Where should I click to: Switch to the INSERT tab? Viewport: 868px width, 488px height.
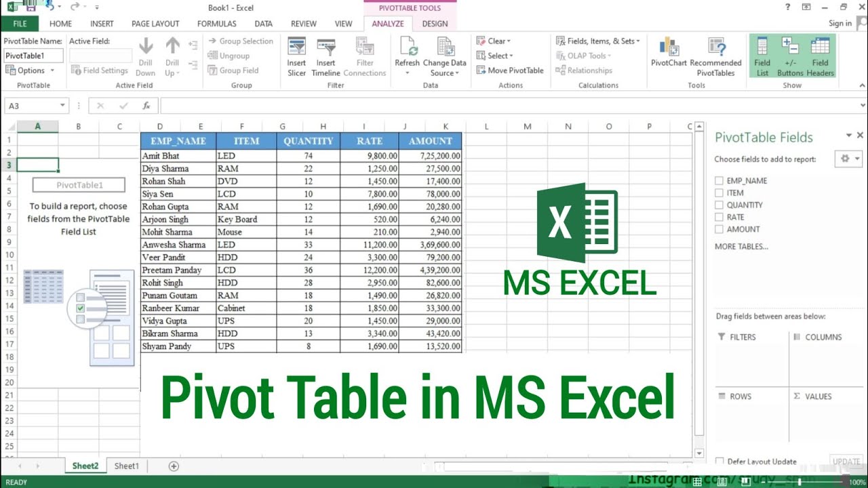102,24
